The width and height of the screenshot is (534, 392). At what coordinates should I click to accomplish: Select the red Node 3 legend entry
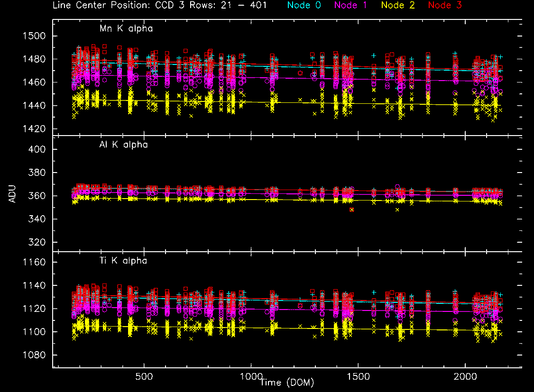(x=445, y=6)
